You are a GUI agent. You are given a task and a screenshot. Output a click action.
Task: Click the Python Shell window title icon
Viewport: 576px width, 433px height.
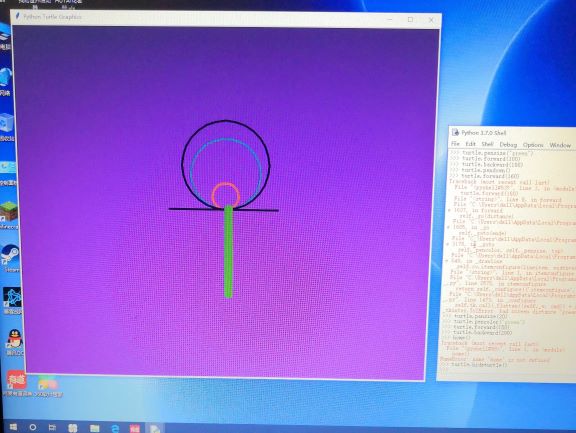456,132
